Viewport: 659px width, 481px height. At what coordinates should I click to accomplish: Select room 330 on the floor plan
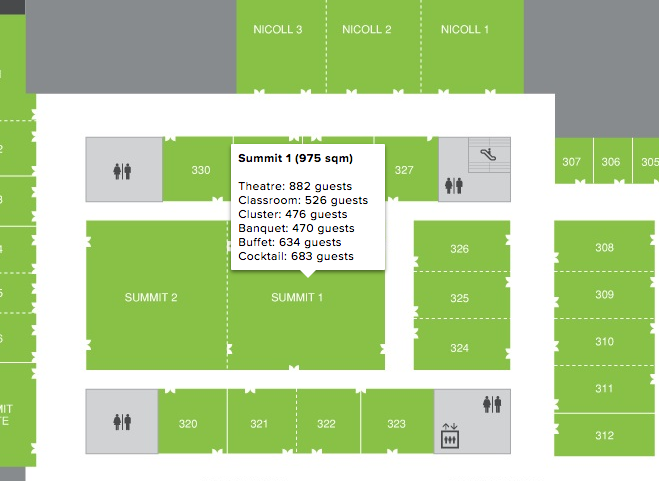click(197, 169)
